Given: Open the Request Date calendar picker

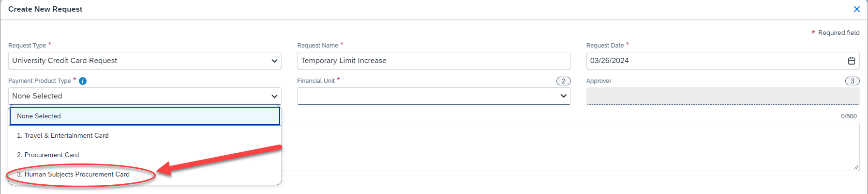Looking at the screenshot, I should (851, 61).
